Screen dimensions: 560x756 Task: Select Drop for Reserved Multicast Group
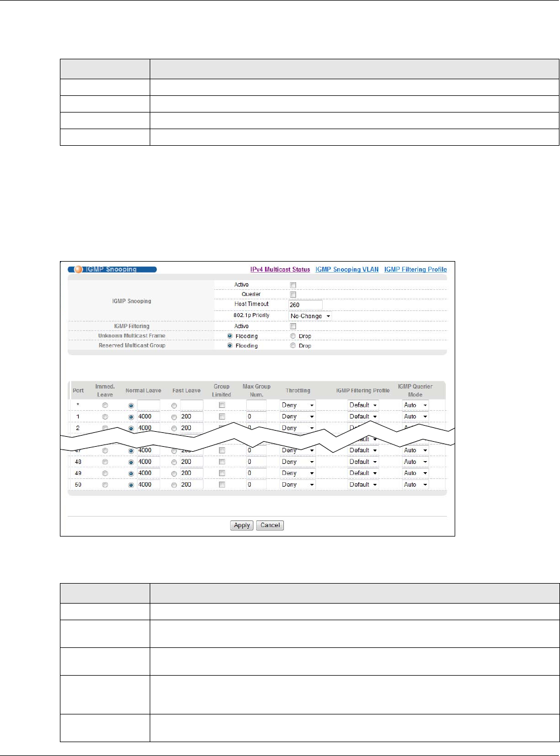click(x=293, y=345)
